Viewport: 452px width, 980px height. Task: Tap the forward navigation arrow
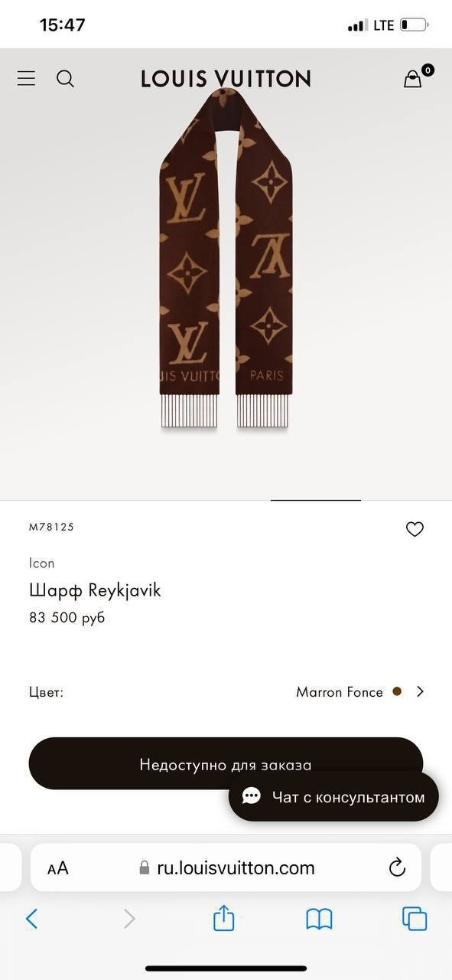click(x=128, y=917)
